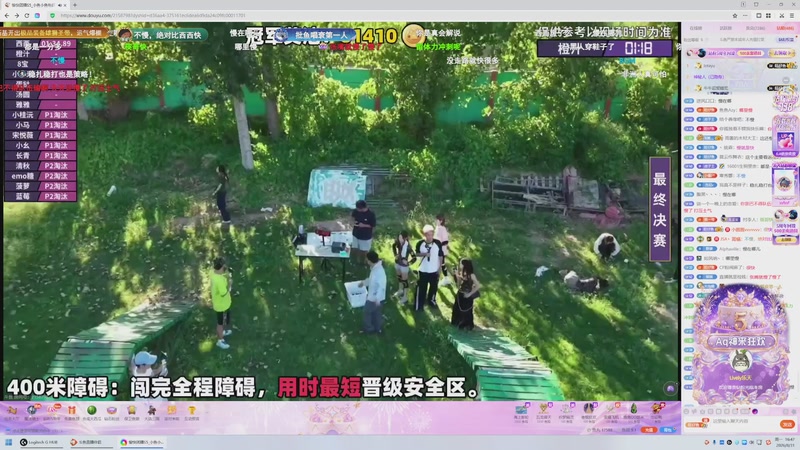Image resolution: width=800 pixels, height=450 pixels.
Task: Open the browser hamburger menu icon
Action: 791,15
